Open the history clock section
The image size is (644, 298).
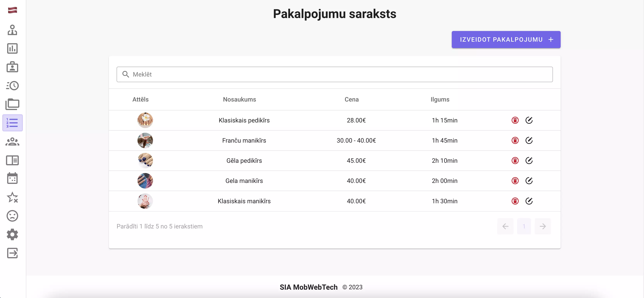(x=13, y=85)
